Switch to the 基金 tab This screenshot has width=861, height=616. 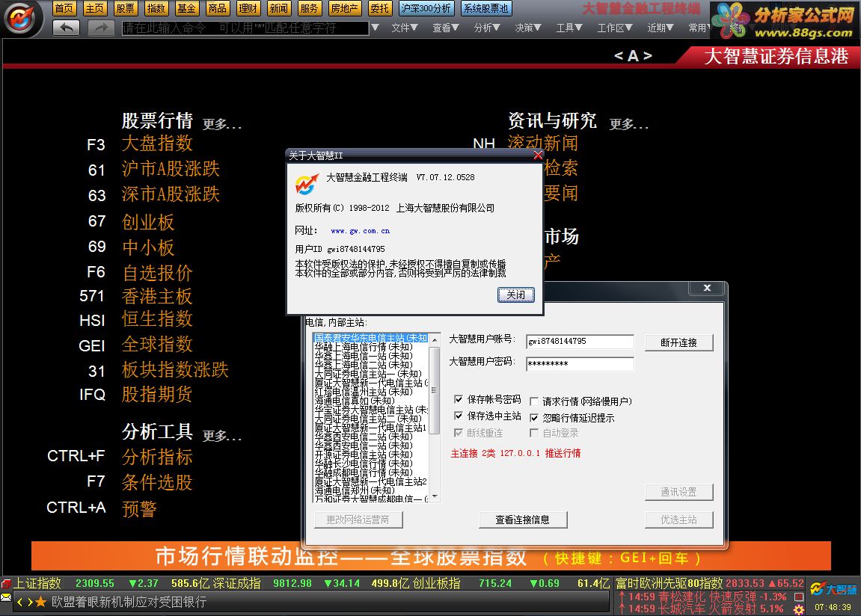(x=187, y=8)
